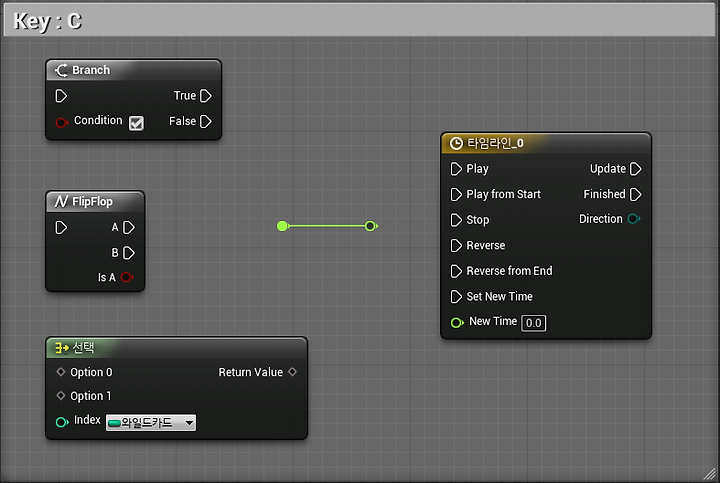The width and height of the screenshot is (720, 483).
Task: Click the Reverse from End pin
Action: [x=456, y=271]
